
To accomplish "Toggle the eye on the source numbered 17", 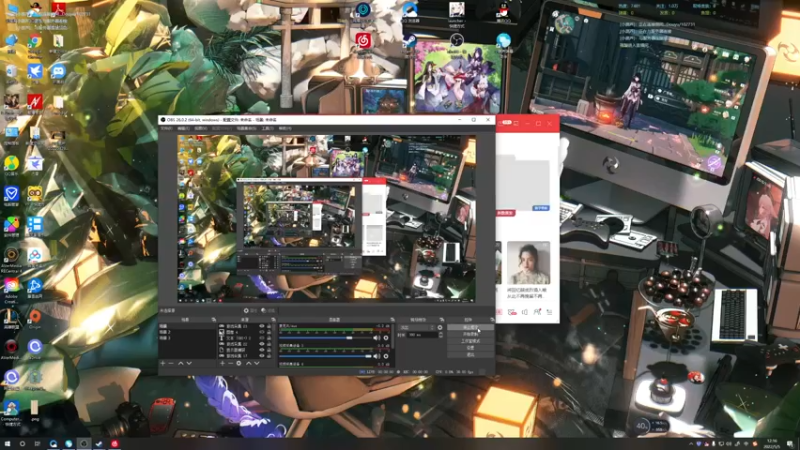I will [262, 356].
